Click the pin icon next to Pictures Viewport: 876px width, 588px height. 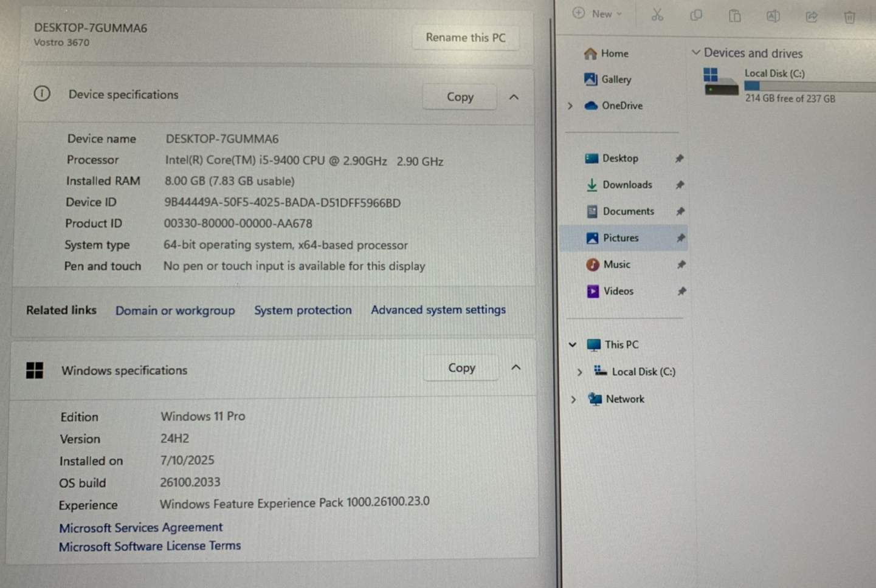click(x=681, y=238)
